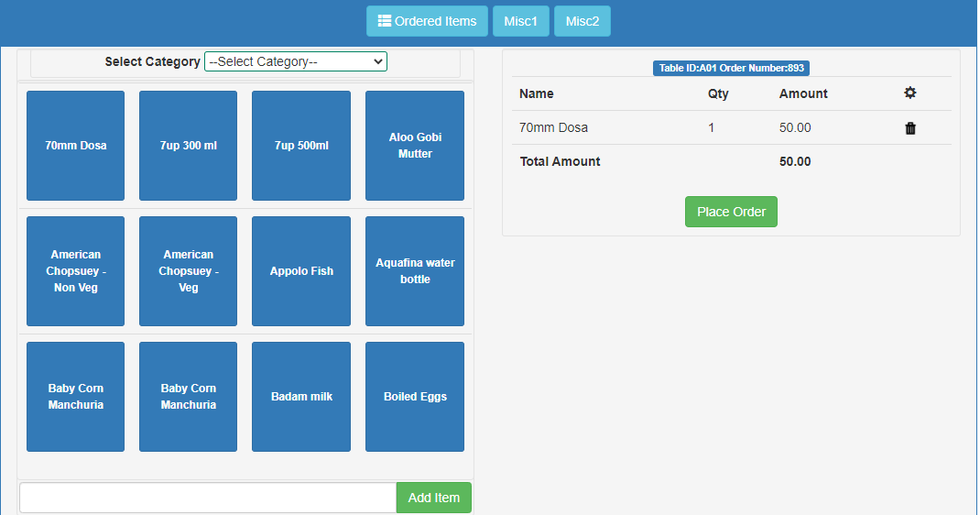Focus the item name text field
This screenshot has height=515, width=980.
tap(208, 498)
